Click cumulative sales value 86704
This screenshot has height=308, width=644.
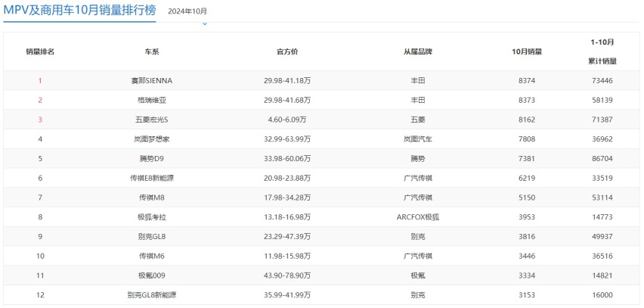pyautogui.click(x=602, y=159)
